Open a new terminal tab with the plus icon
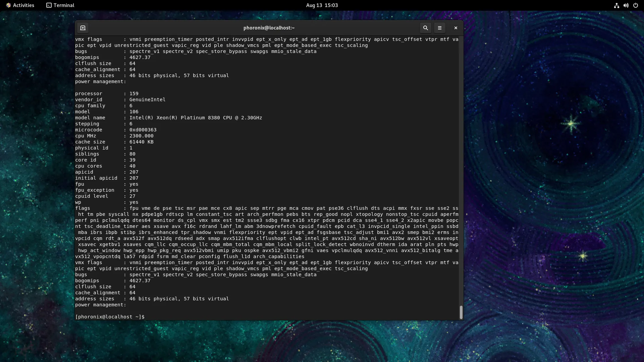The width and height of the screenshot is (644, 362). click(83, 28)
